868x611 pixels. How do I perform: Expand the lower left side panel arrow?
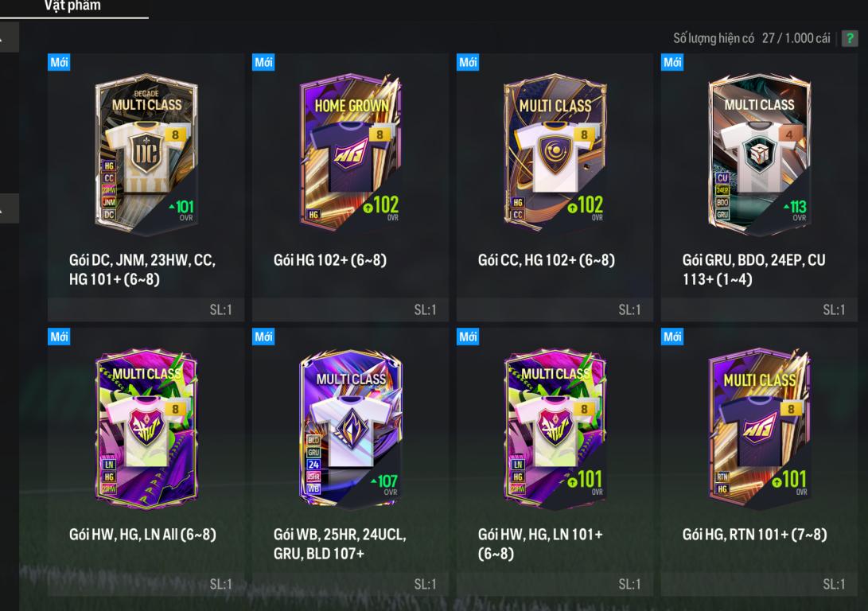click(8, 208)
